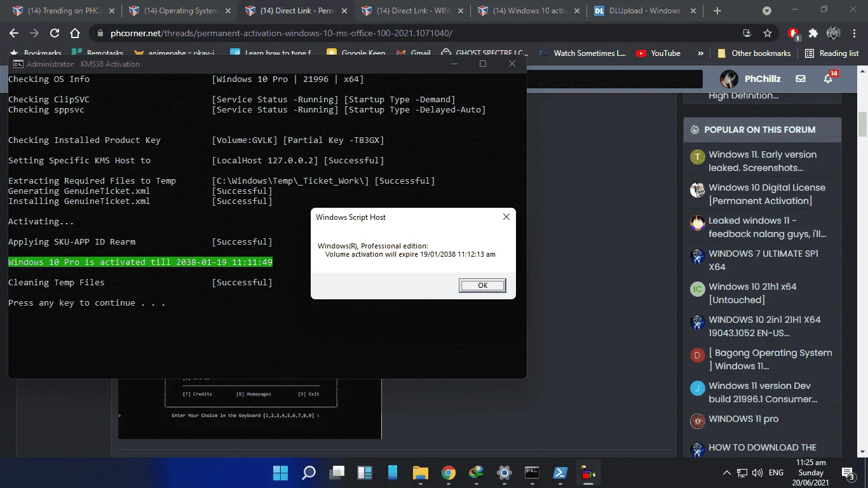This screenshot has width=868, height=488.
Task: Open Widgets from taskbar
Action: point(365,473)
